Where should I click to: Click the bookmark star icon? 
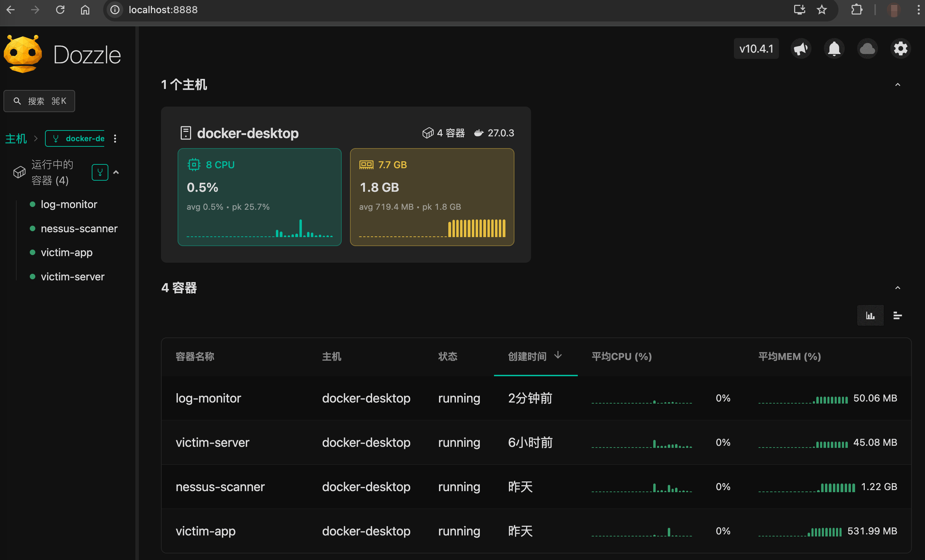coord(822,10)
